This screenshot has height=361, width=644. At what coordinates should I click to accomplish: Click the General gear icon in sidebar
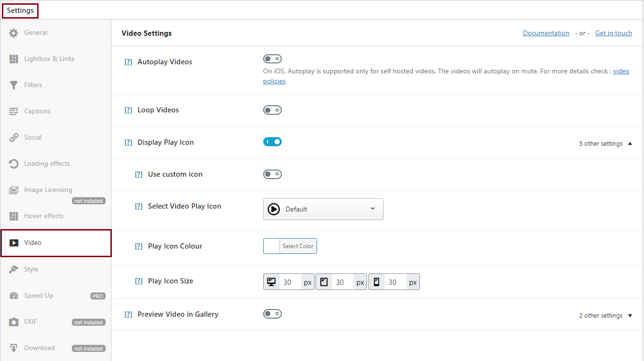tap(14, 33)
